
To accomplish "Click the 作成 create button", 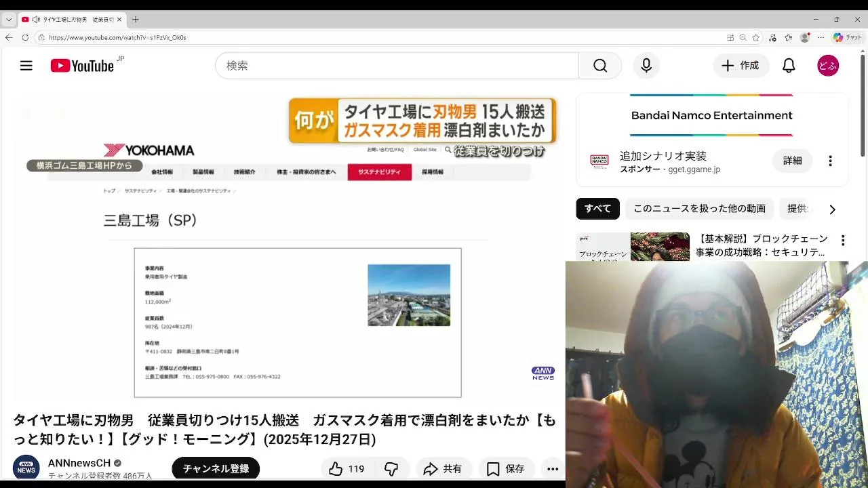I will click(741, 66).
